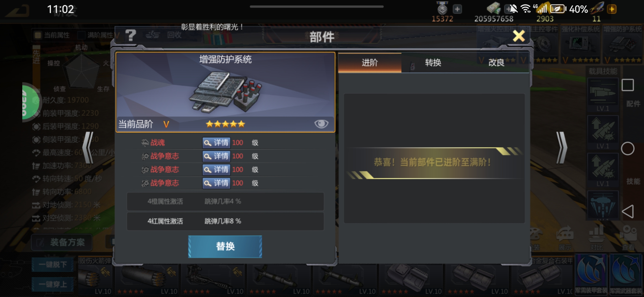Open 详情 for last 战争意志

[x=216, y=183]
